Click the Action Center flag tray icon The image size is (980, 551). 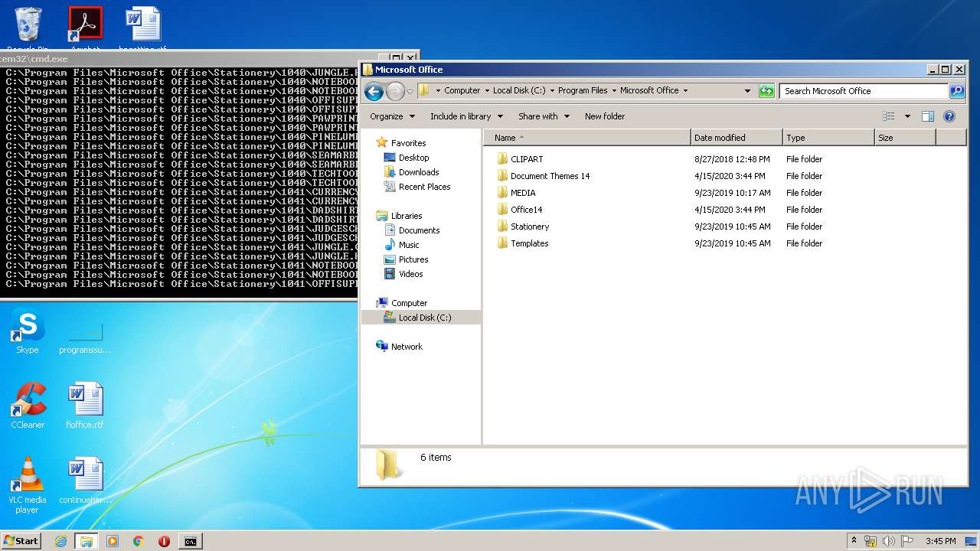click(x=906, y=541)
